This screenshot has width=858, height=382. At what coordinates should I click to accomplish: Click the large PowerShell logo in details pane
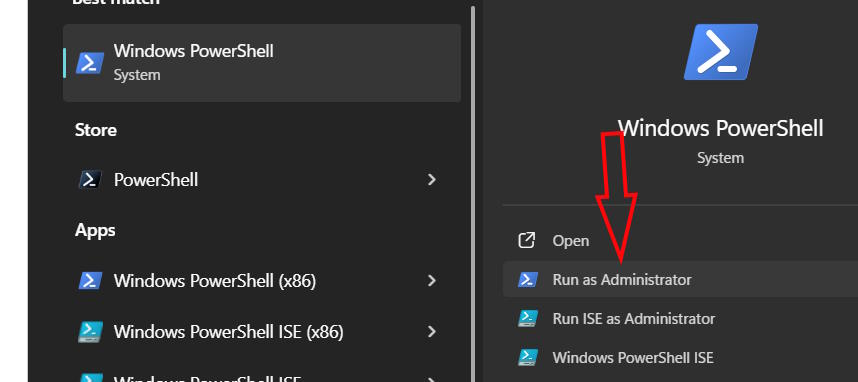pyautogui.click(x=721, y=51)
